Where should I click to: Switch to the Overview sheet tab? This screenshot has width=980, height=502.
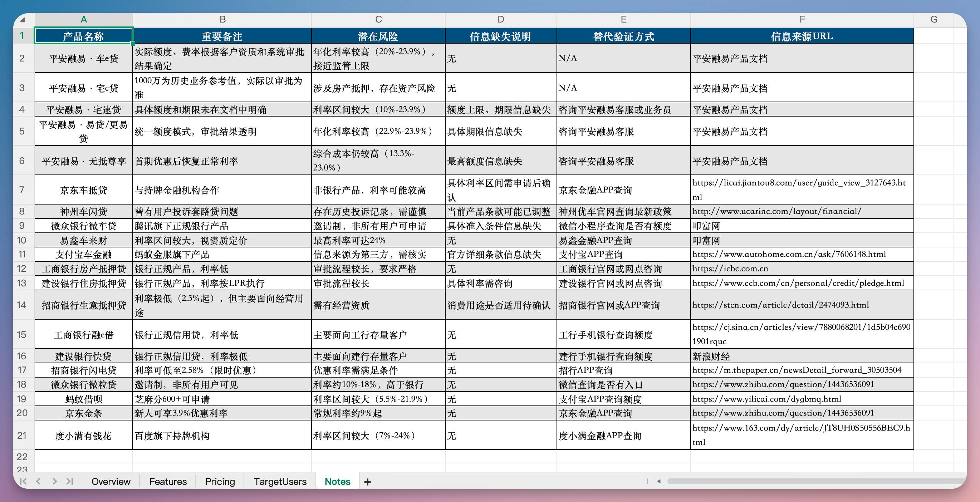(x=111, y=482)
